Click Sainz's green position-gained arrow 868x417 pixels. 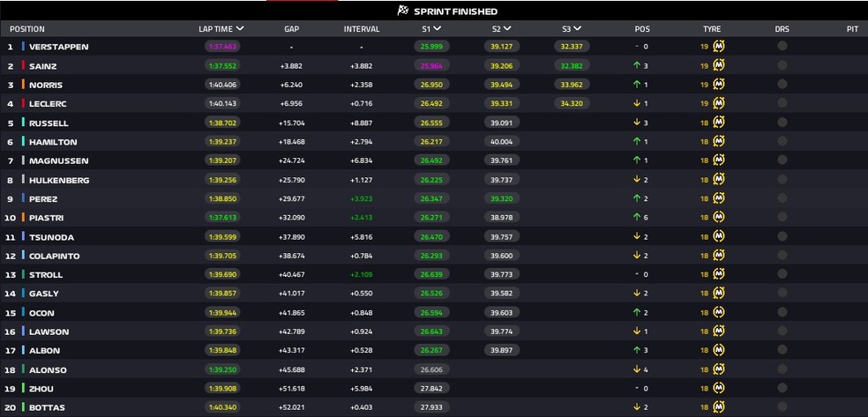coord(636,66)
